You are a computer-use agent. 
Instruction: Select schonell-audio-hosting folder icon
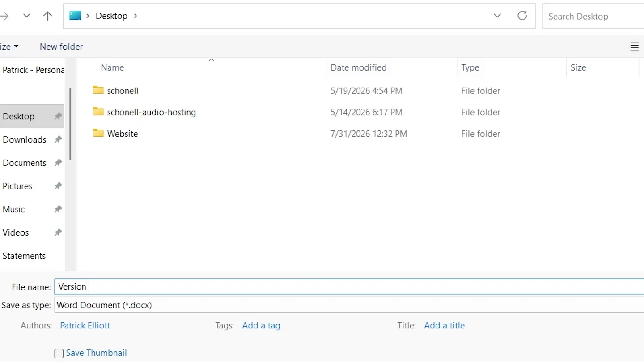pos(98,112)
